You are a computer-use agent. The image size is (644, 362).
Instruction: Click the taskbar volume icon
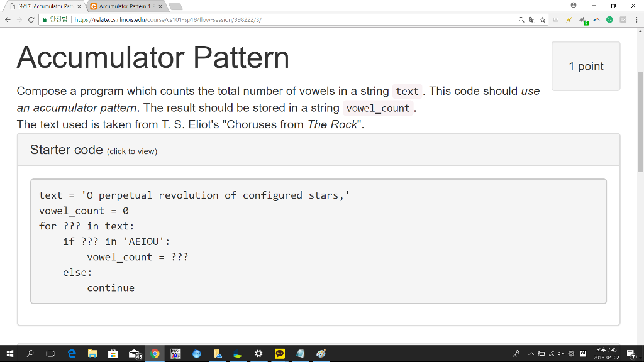562,354
